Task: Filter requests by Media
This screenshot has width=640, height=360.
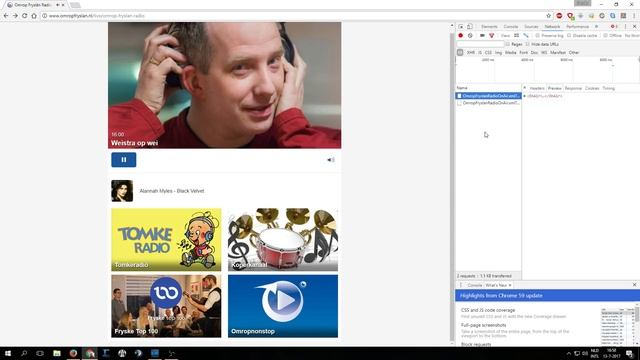Action: coord(511,52)
